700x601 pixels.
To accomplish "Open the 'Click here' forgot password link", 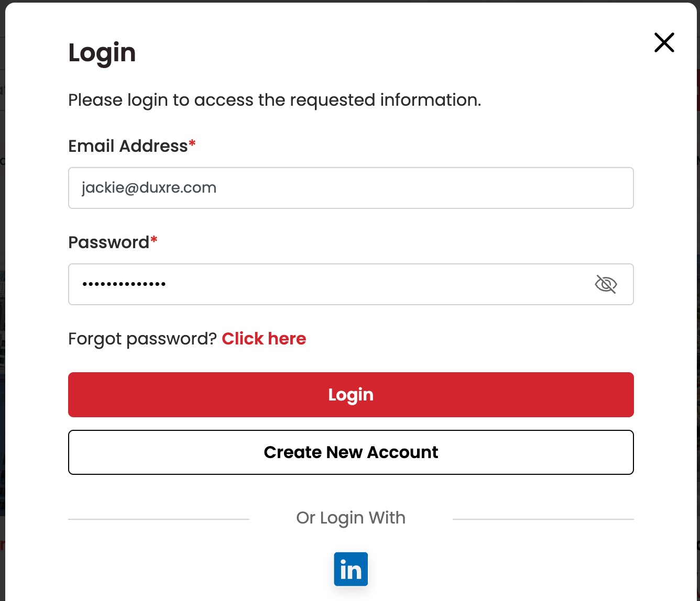I will coord(264,339).
